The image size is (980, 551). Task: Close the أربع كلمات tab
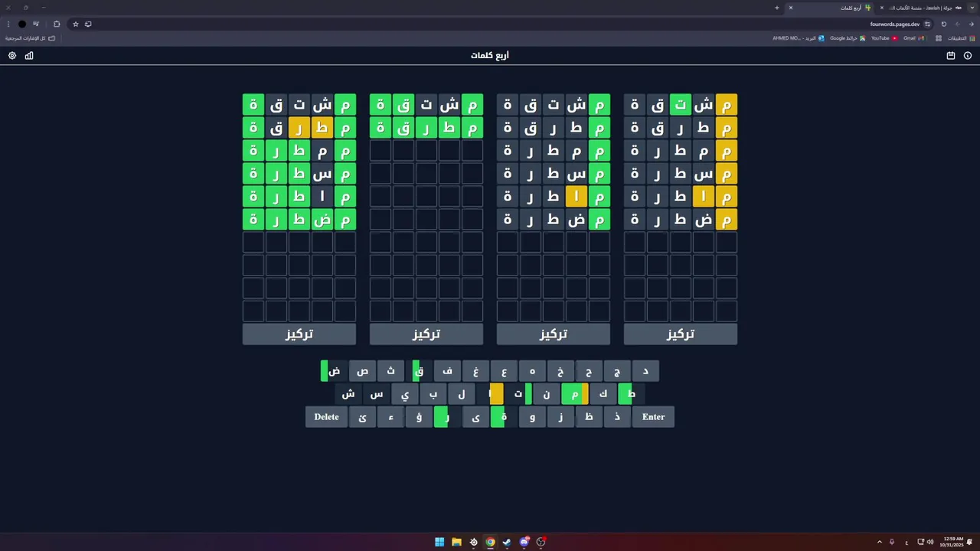791,8
